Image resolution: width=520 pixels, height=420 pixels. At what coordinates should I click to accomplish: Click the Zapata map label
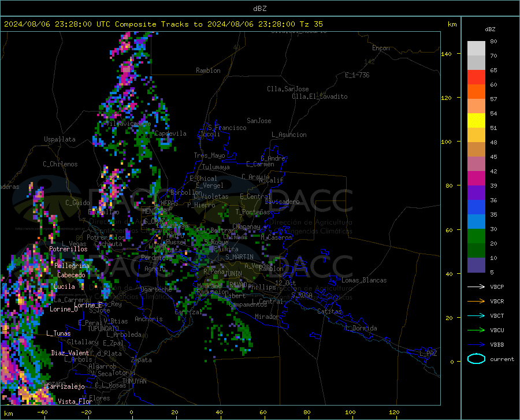[142, 360]
